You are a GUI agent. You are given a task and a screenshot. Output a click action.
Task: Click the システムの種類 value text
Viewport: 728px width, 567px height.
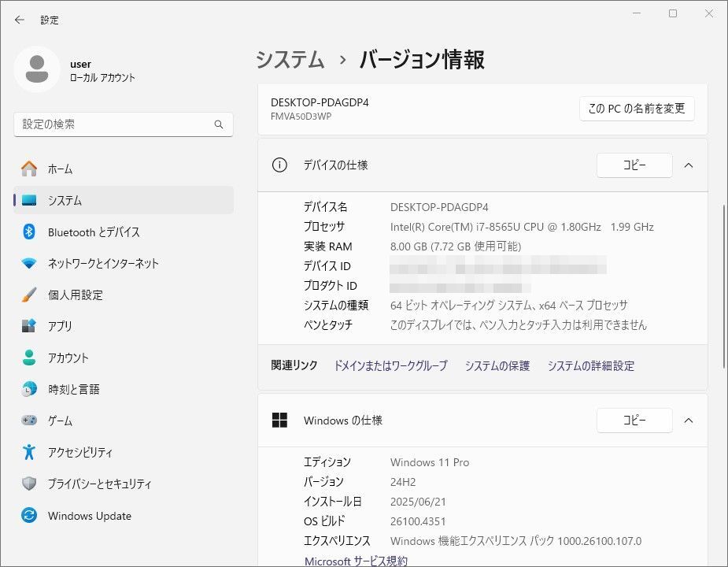tap(509, 306)
